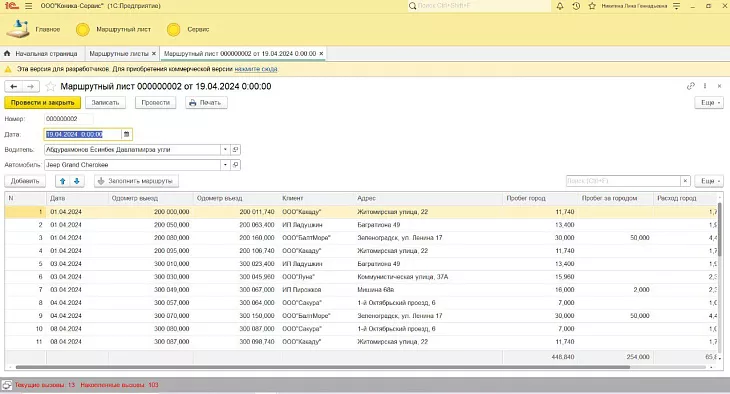Open the hamburger main menu icon
730x394 pixels.
pyautogui.click(x=29, y=6)
